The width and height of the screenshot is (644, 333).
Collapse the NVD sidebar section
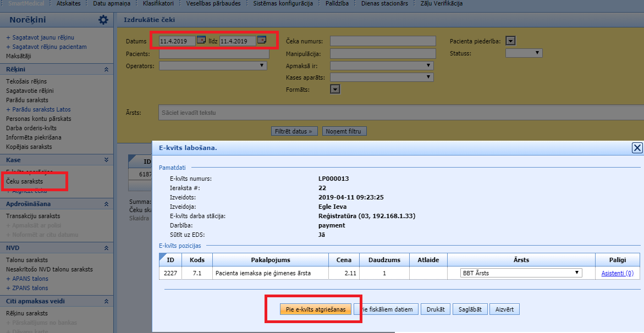(x=106, y=248)
